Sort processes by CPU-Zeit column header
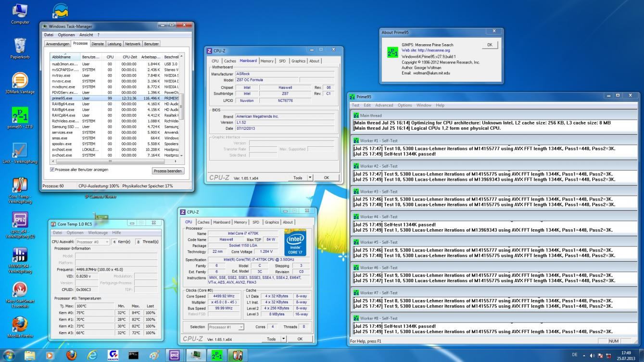Image resolution: width=644 pixels, height=362 pixels. pos(129,57)
